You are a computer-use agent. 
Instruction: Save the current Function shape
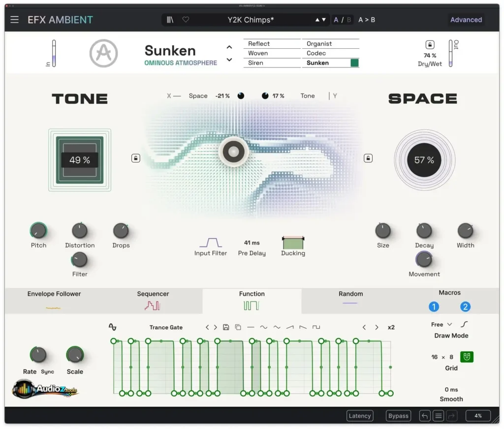[x=226, y=327]
